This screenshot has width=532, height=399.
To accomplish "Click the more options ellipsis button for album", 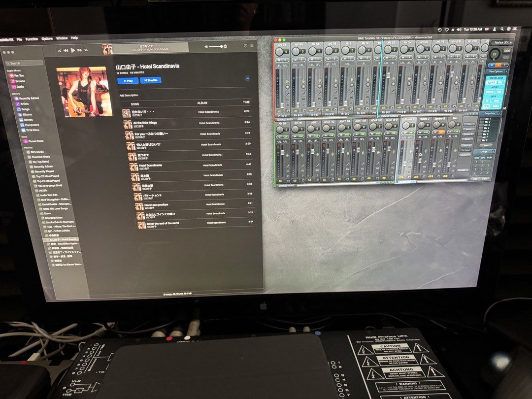I will (247, 78).
